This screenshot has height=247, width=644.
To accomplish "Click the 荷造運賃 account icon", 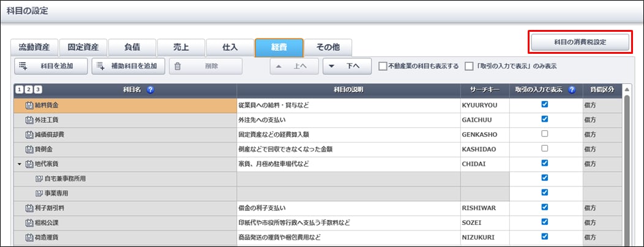I will 29,237.
